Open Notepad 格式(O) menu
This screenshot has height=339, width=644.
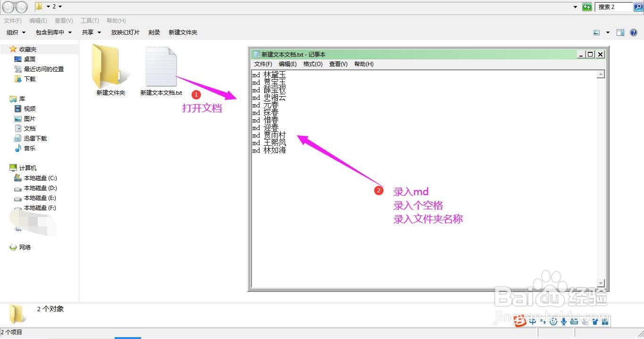pos(313,64)
